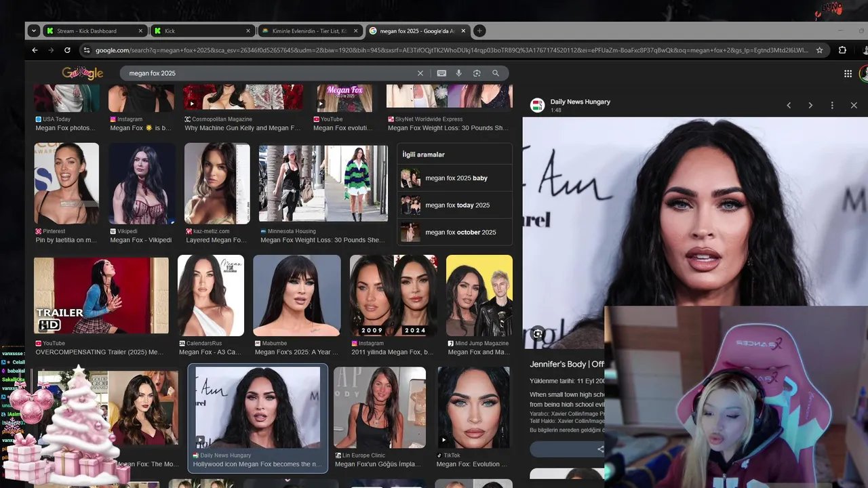Open the tab search dropdown arrow
Viewport: 868px width, 488px height.
tap(34, 30)
